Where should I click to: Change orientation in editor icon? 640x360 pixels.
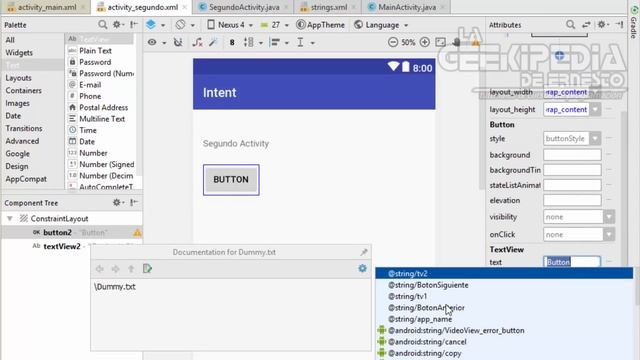(x=184, y=25)
